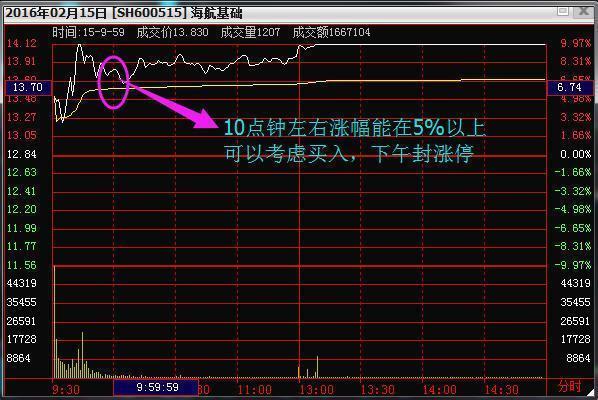598x400 pixels.
Task: Click the 11:00 time axis label
Action: [x=254, y=389]
